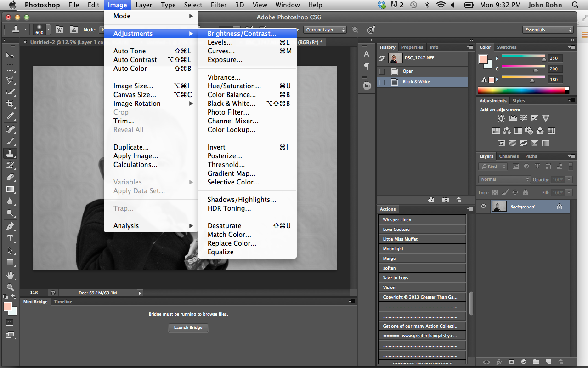Screen dimensions: 588x368
Task: Select the Polygonal Lasso tool
Action: 10,80
